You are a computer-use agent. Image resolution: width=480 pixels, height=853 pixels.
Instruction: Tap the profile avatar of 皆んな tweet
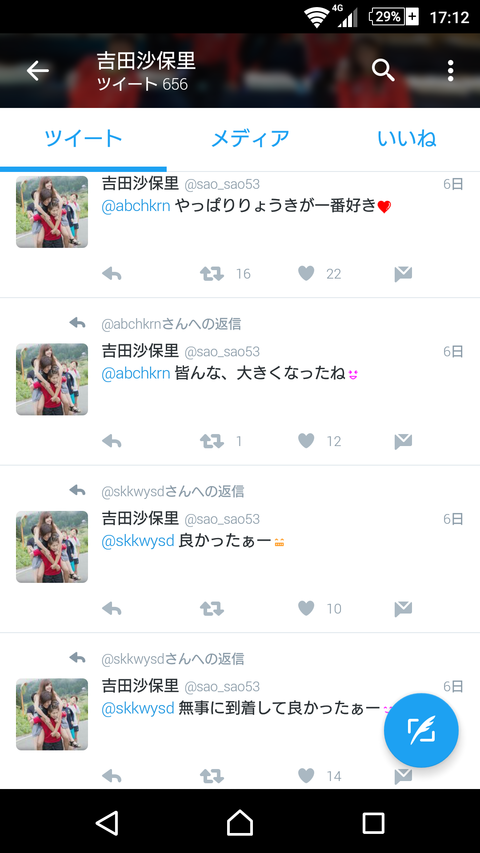[52, 379]
